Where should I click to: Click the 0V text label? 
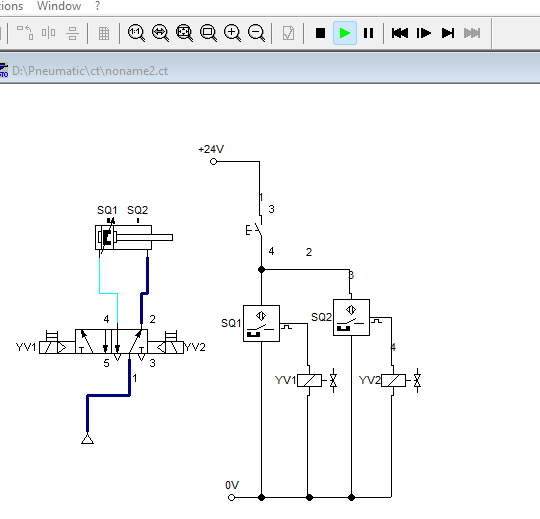point(232,485)
